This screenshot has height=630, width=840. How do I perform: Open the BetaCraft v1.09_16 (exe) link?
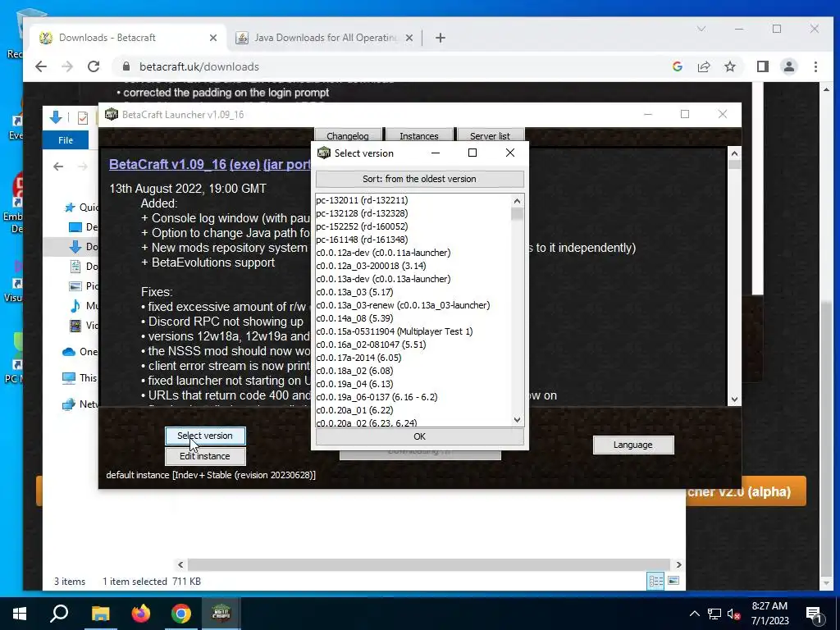coord(185,164)
